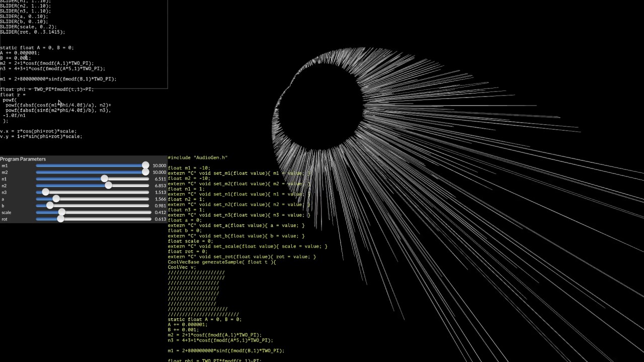
Task: Click the 6.853 value of n2
Action: tap(160, 186)
